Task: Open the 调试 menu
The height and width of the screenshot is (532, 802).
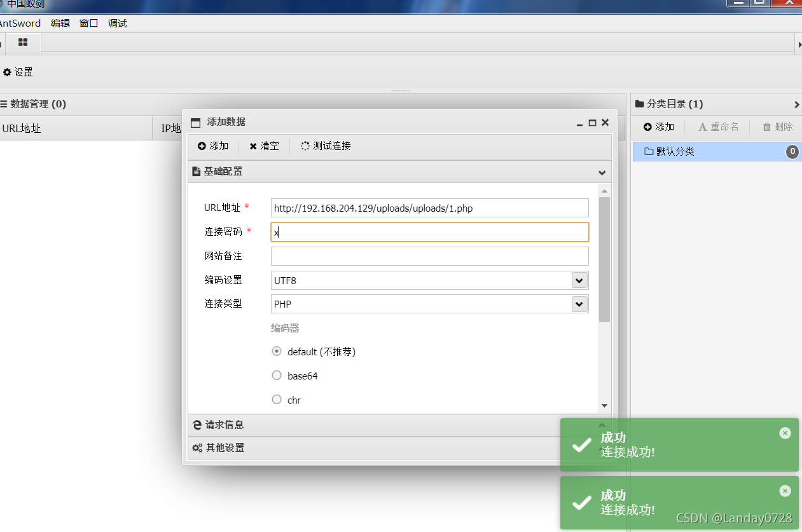Action: [118, 24]
